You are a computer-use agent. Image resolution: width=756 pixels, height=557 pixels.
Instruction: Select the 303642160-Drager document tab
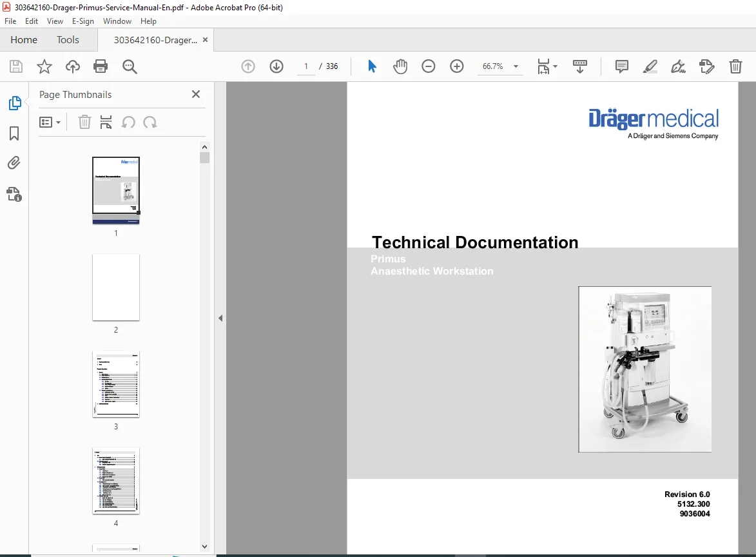pyautogui.click(x=155, y=40)
